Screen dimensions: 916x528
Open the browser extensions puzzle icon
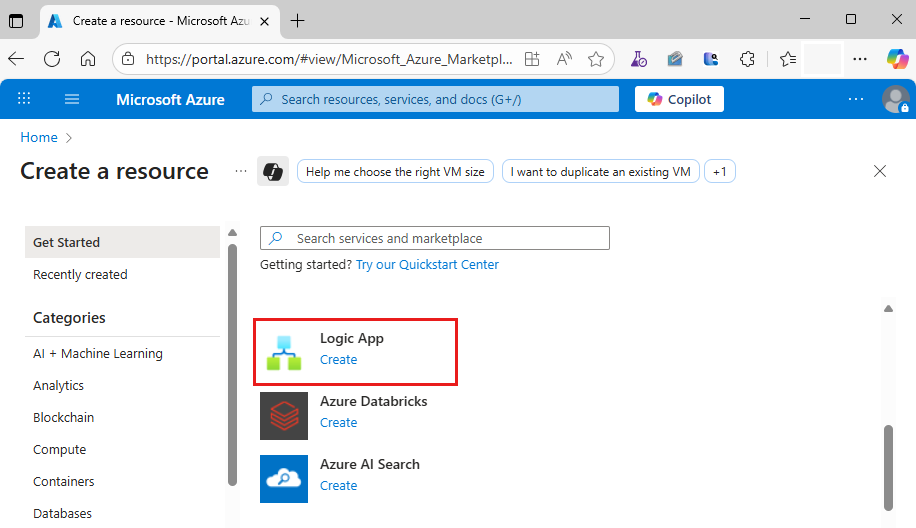point(747,59)
